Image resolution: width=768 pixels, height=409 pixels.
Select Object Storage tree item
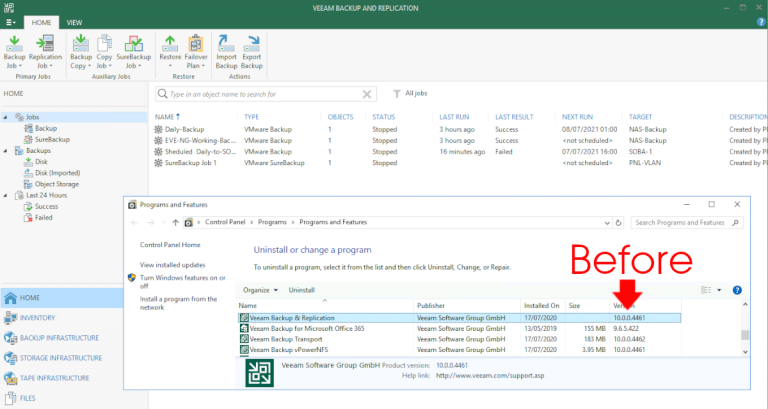tap(57, 184)
